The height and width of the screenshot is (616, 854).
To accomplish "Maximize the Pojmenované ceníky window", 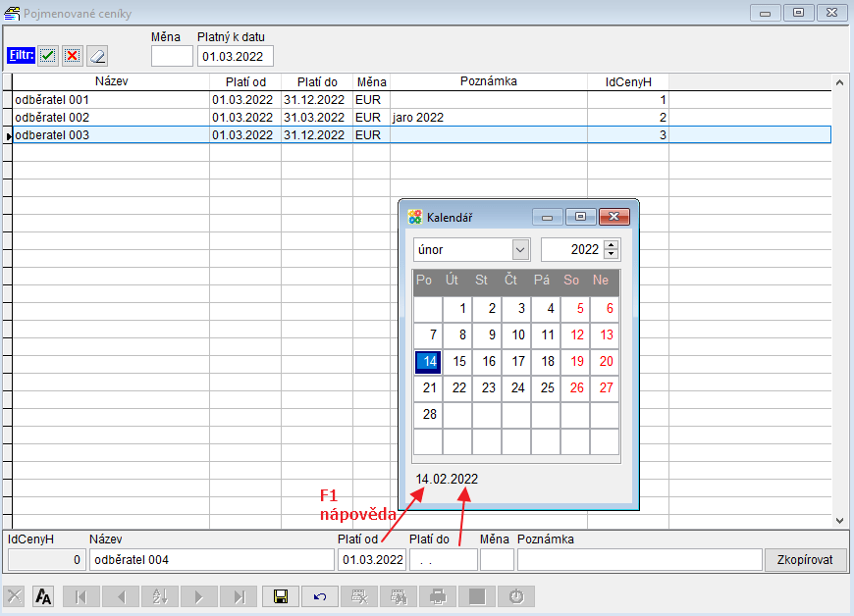I will 798,13.
